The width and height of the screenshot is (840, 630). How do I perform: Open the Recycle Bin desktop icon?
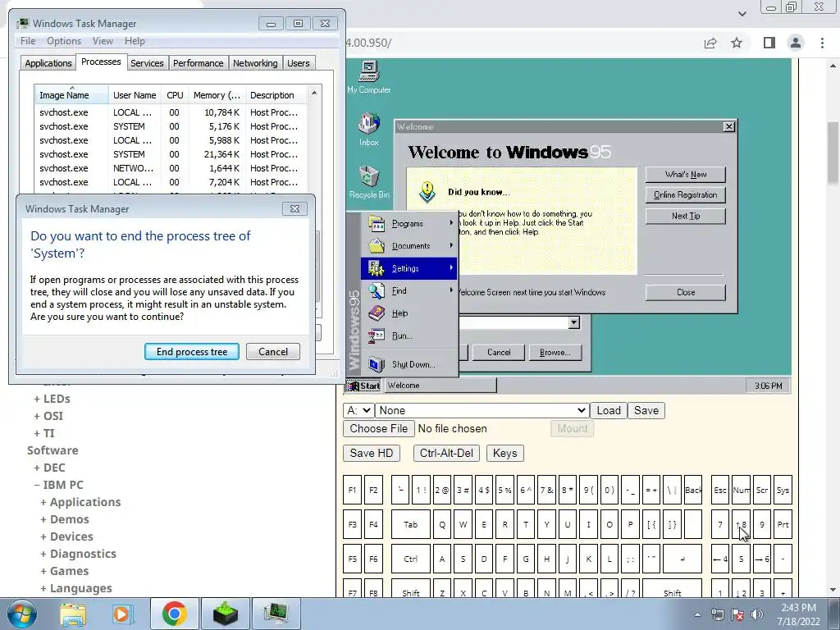pos(368,183)
